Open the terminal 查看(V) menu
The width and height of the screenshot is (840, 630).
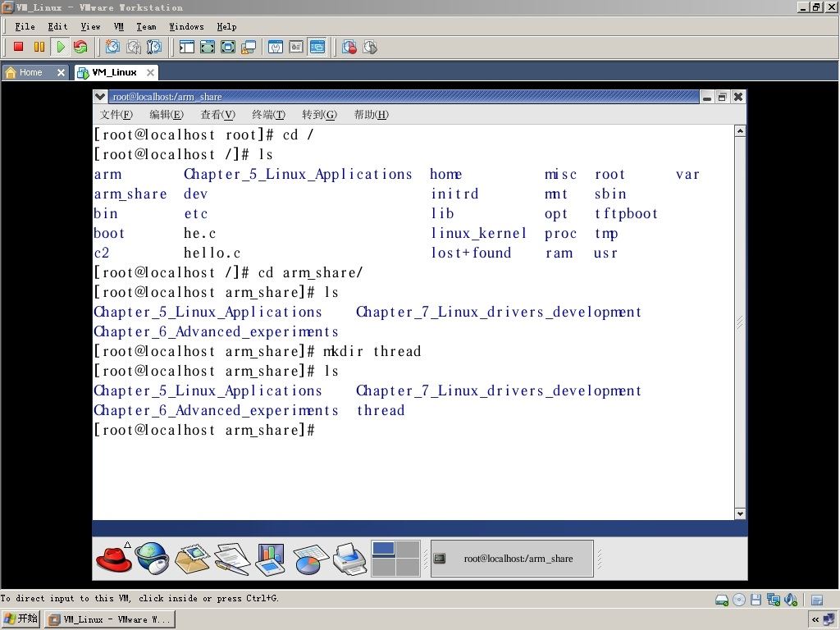(x=217, y=115)
